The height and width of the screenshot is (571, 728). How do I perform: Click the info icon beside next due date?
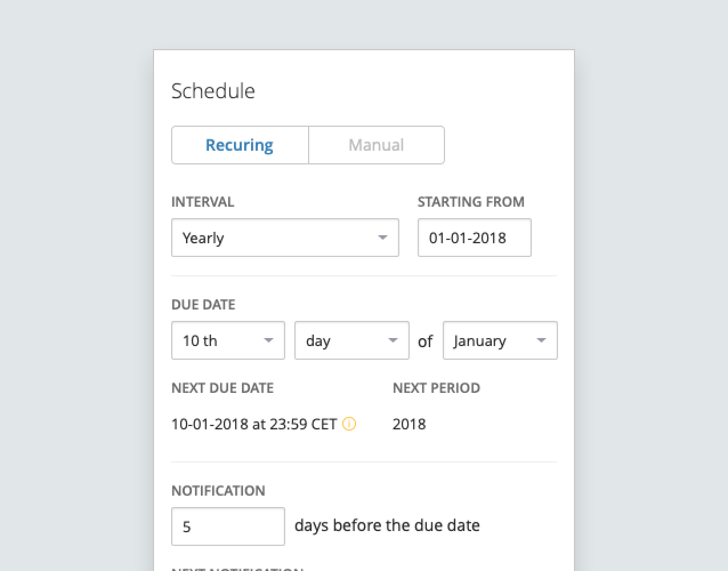[x=349, y=424]
